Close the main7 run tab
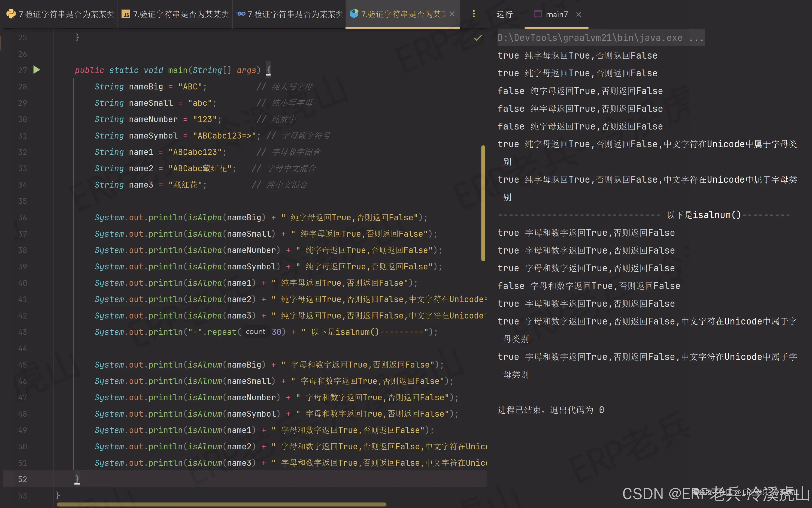The height and width of the screenshot is (508, 812). [578, 14]
